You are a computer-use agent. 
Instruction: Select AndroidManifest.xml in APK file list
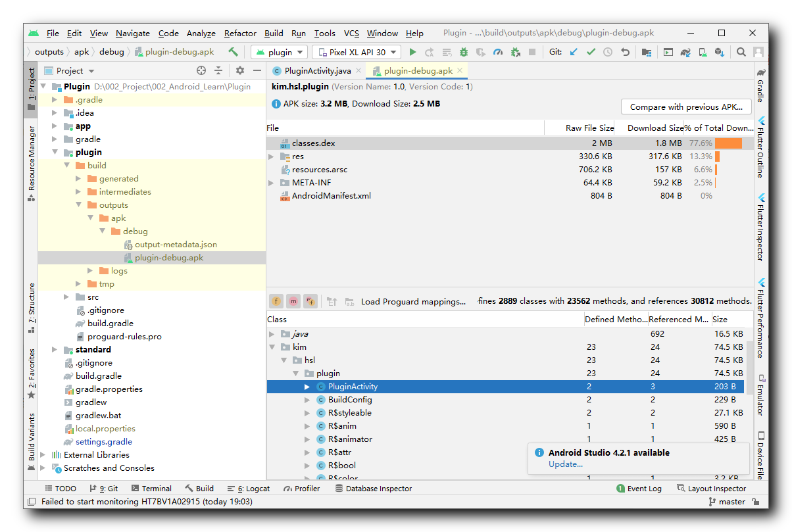coord(510,196)
